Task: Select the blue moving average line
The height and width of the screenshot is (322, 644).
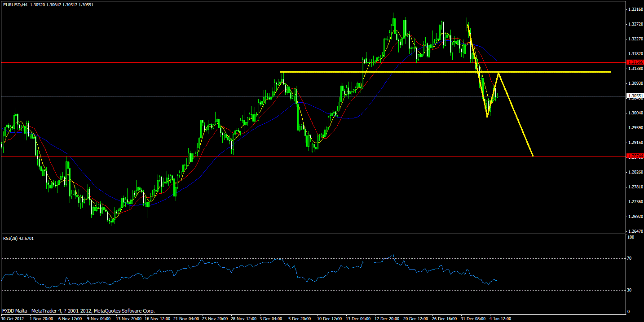Action: [346, 119]
